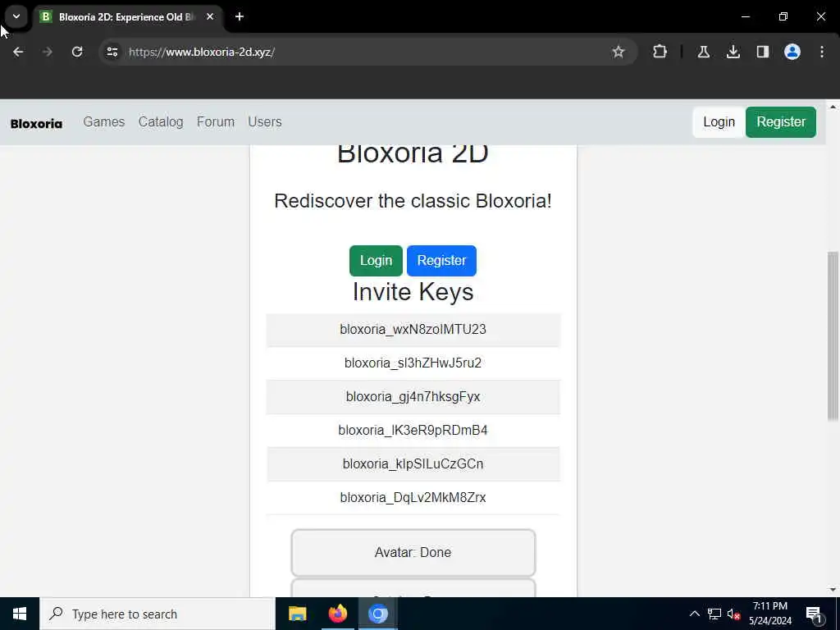Click the scrollbar down arrow
Viewport: 840px width, 630px height.
click(x=833, y=590)
